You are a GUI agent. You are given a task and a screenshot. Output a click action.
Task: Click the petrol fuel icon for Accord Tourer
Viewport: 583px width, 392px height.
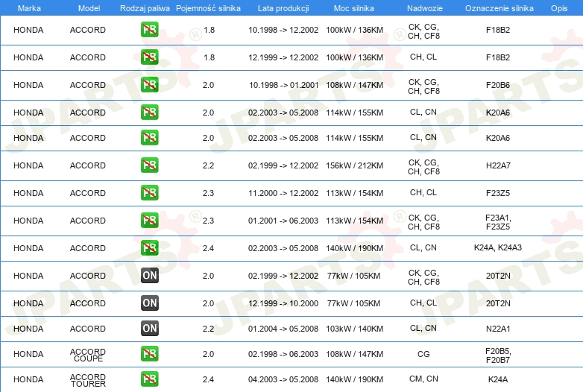(149, 379)
